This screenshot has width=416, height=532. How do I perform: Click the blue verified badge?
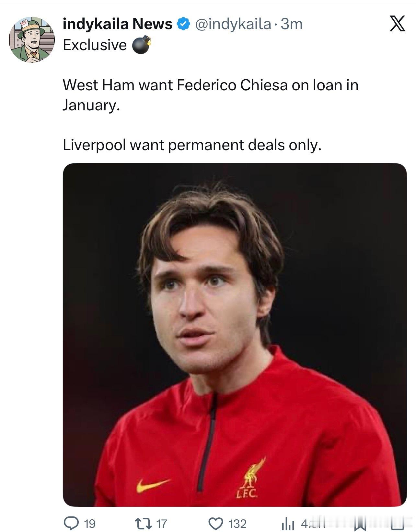183,24
